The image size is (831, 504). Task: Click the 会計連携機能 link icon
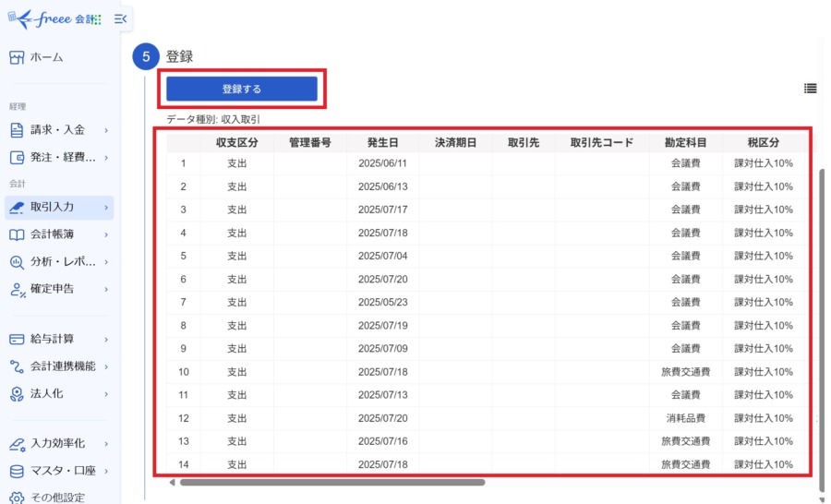tap(17, 366)
